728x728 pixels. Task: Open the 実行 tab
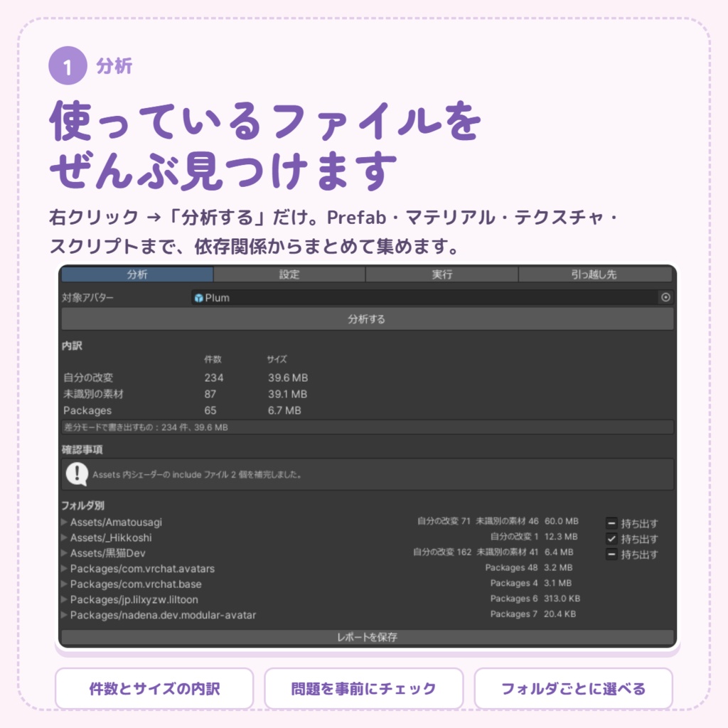[x=441, y=274]
